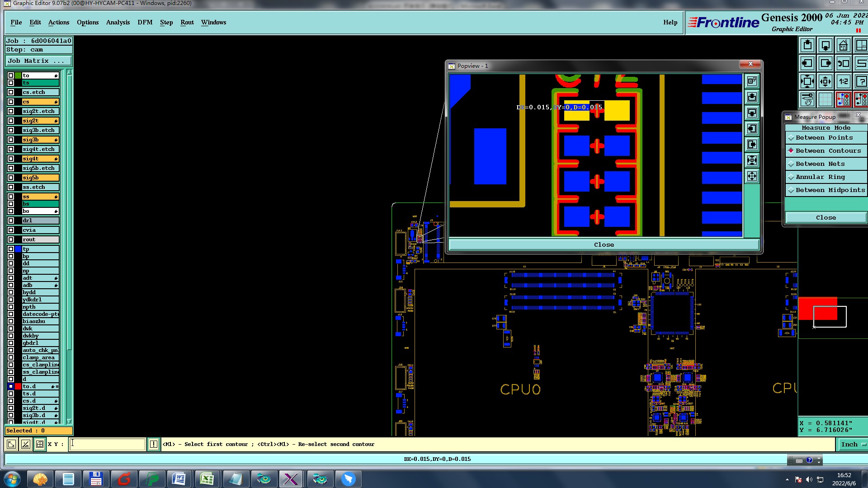Click the help question mark tool icon
This screenshot has width=868, height=488.
tap(861, 82)
